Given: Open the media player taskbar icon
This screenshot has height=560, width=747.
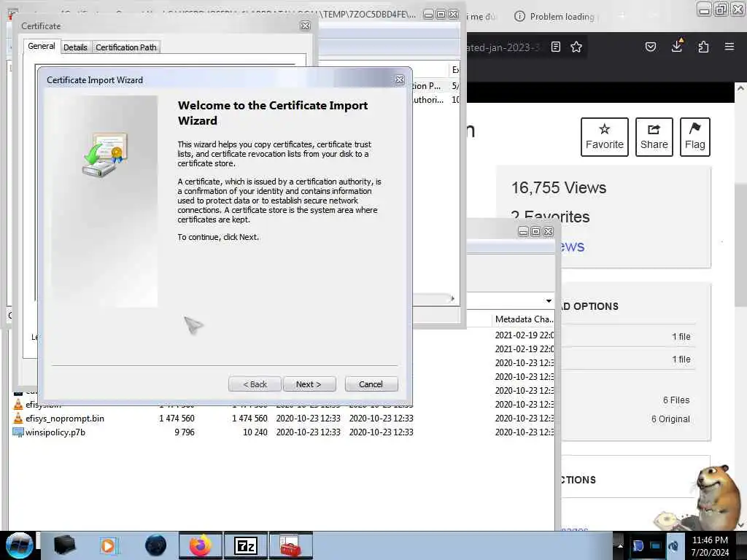Looking at the screenshot, I should [x=108, y=545].
